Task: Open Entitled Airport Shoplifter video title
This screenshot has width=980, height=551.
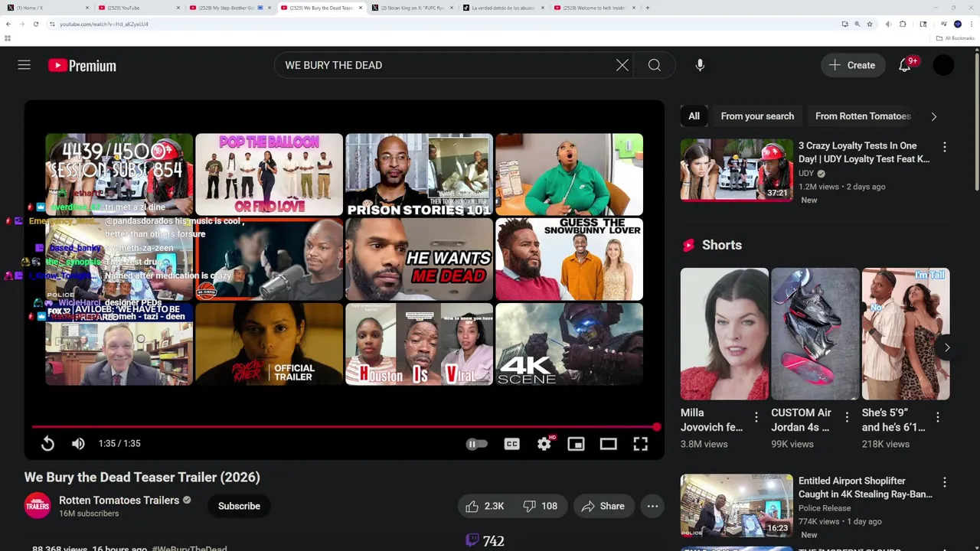Action: 865,487
